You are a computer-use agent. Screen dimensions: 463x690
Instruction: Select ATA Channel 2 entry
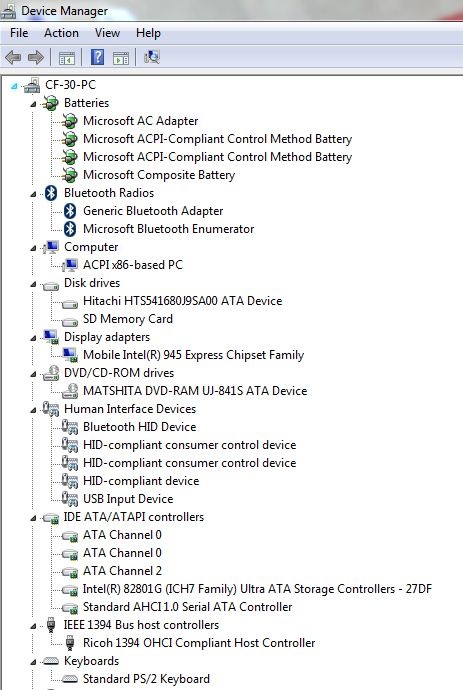(x=122, y=571)
